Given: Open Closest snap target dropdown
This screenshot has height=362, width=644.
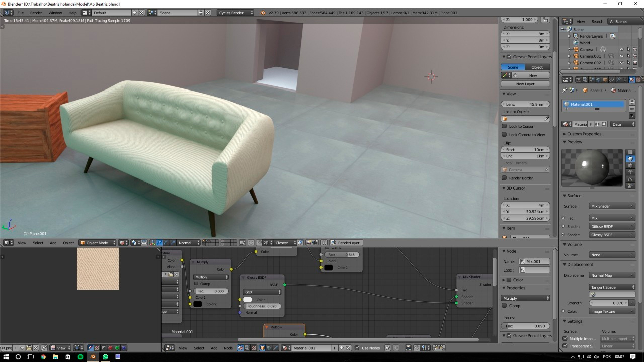Looking at the screenshot, I should coord(285,243).
